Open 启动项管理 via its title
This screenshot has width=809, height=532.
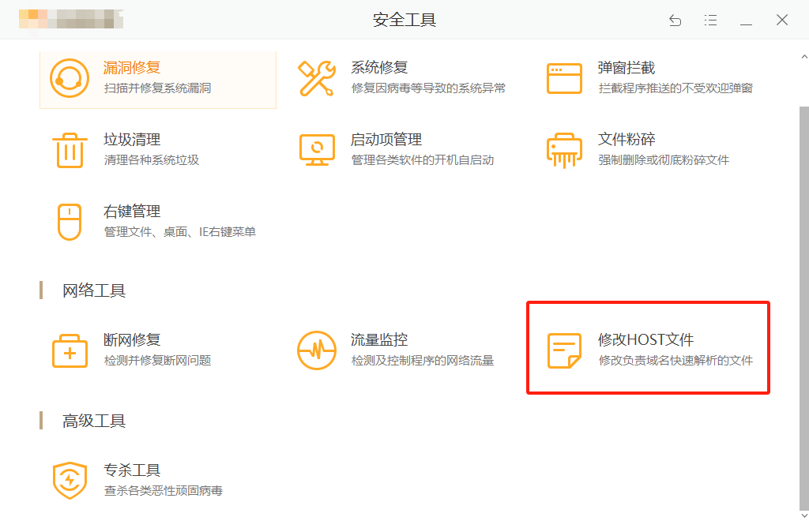386,139
